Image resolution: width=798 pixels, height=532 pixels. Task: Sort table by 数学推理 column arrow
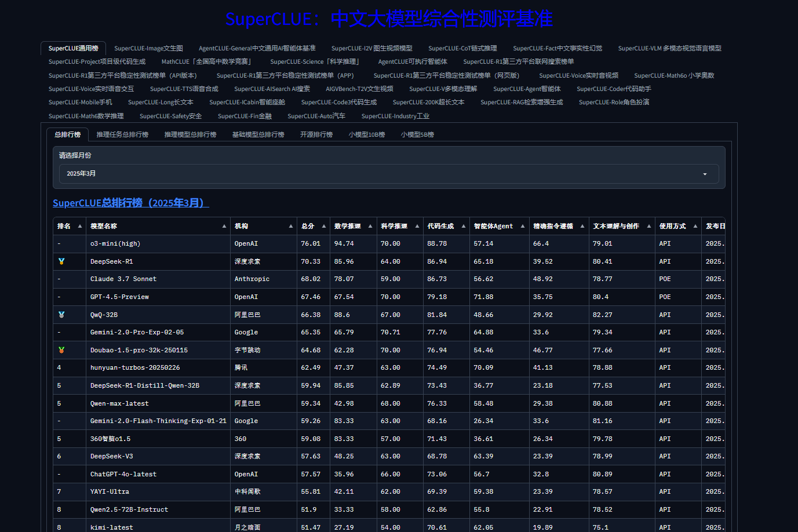click(370, 226)
